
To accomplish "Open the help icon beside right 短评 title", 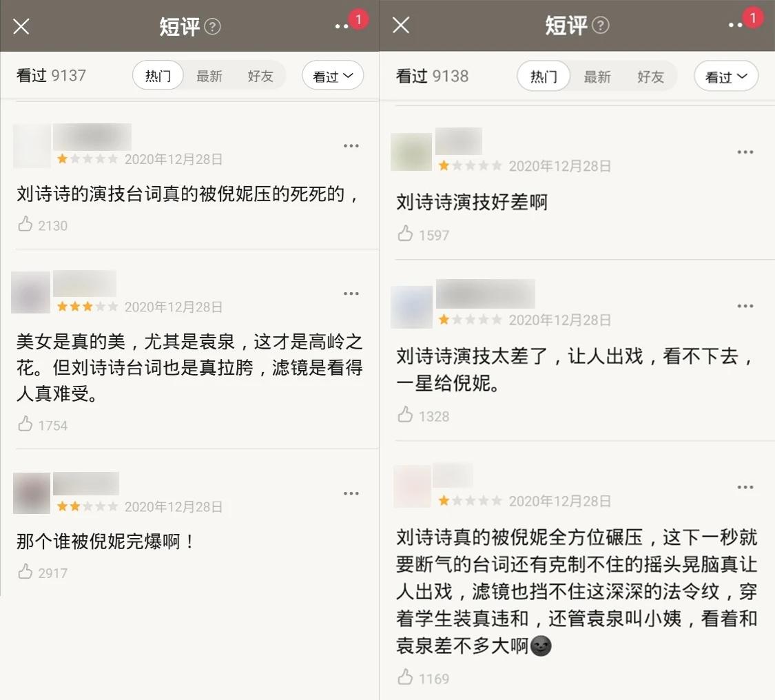I will (x=601, y=25).
